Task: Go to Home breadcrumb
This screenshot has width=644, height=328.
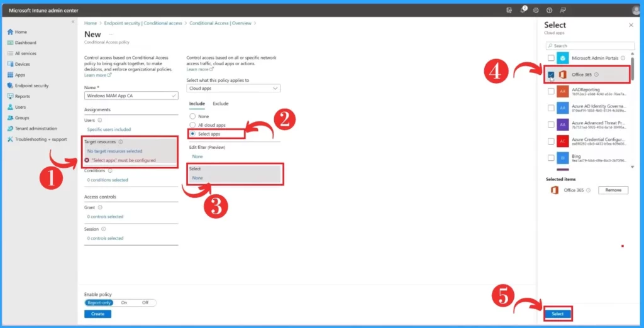Action: click(91, 23)
